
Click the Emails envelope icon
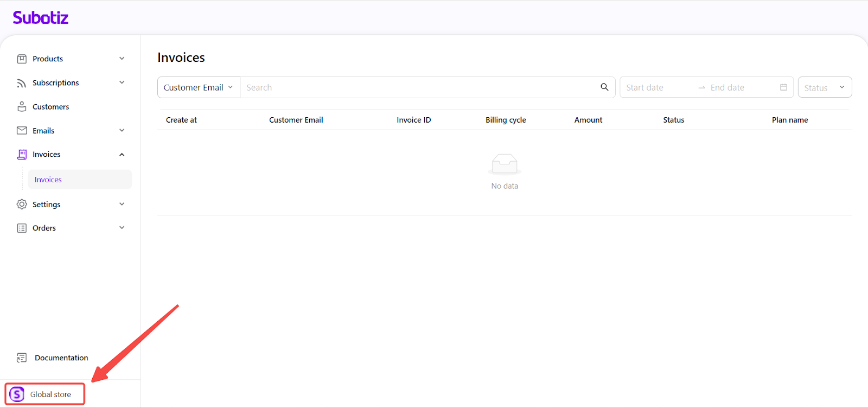(x=22, y=131)
